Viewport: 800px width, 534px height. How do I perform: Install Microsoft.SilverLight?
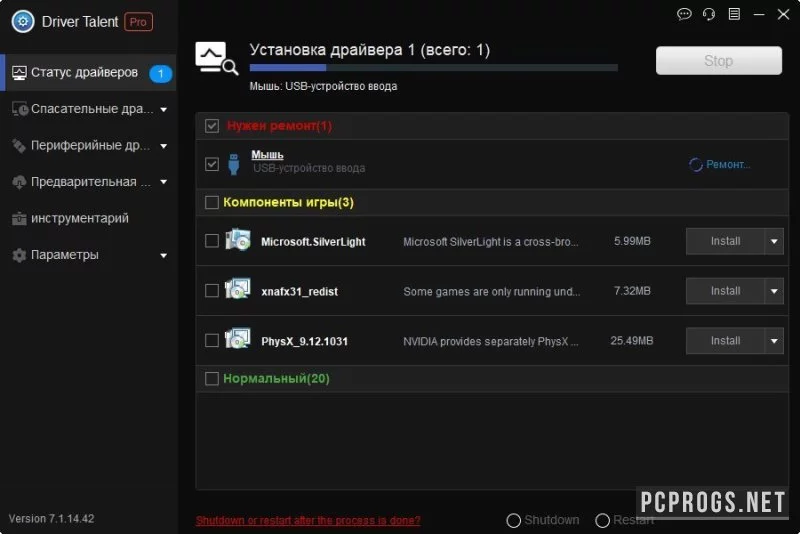(x=725, y=241)
